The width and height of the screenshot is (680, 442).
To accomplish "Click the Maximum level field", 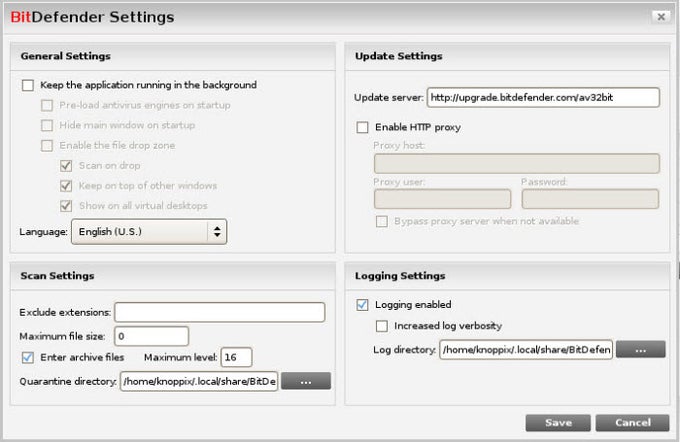I will (236, 357).
